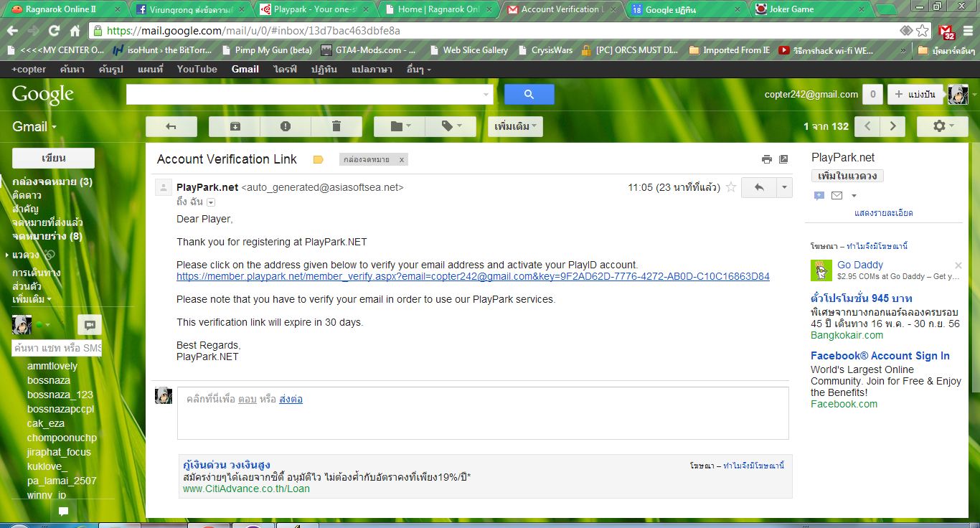Open the Bangkokair.com ad link

(x=847, y=335)
